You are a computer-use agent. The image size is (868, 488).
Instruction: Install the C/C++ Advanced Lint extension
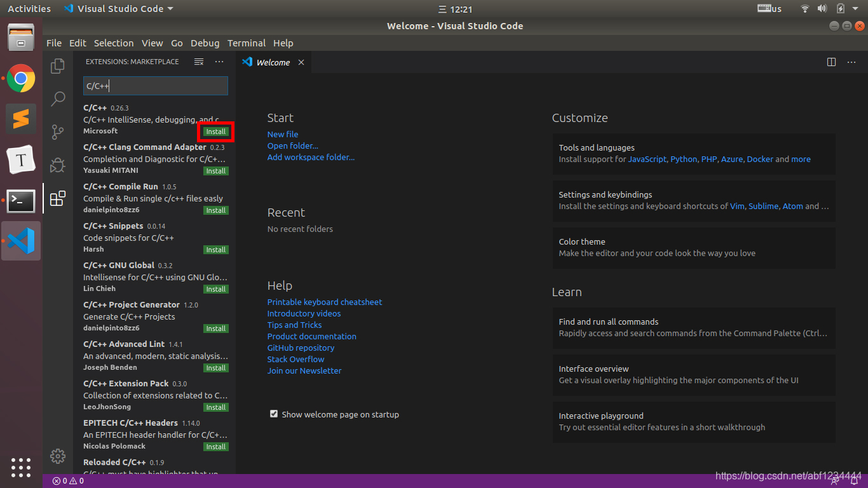216,368
